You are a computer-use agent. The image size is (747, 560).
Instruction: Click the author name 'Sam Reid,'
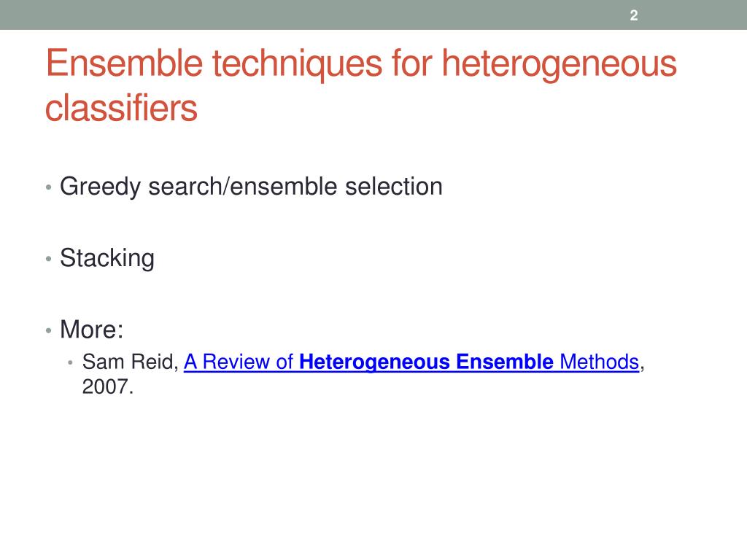click(x=130, y=362)
